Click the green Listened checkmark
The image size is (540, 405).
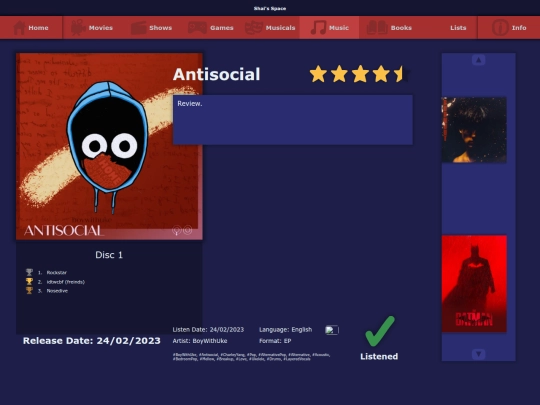pyautogui.click(x=380, y=331)
